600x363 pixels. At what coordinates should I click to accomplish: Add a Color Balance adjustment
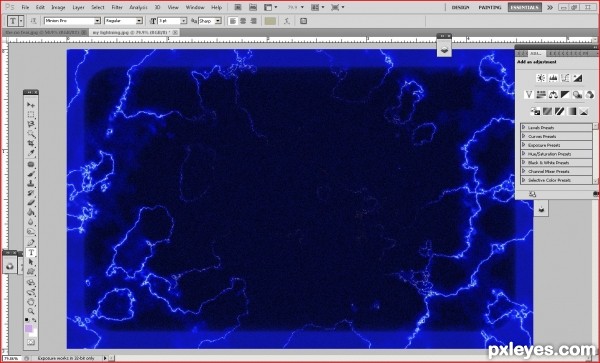553,94
